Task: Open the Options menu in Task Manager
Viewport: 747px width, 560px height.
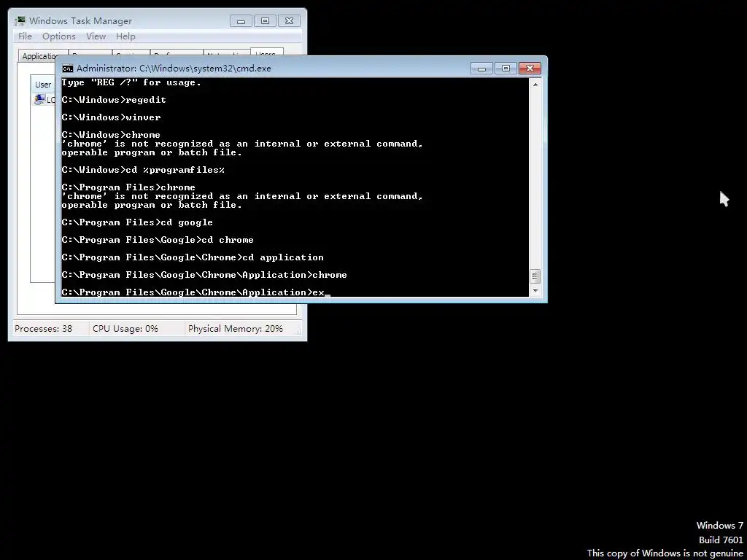Action: [x=58, y=36]
